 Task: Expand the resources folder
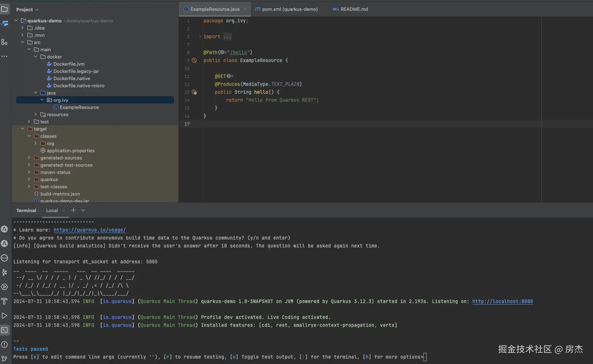(36, 114)
